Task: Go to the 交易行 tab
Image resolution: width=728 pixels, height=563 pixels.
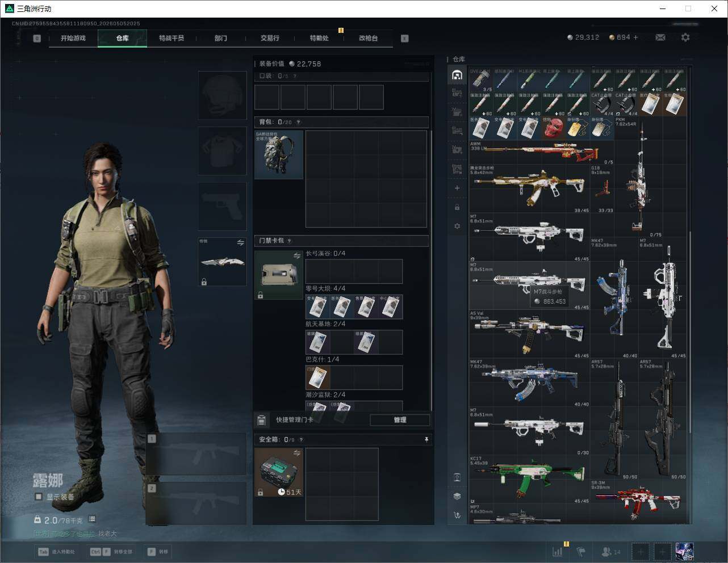Action: [x=270, y=38]
